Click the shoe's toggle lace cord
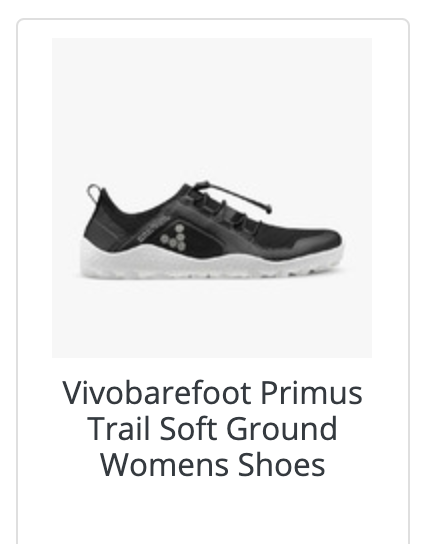Viewport: 436px width, 544px height. (236, 196)
